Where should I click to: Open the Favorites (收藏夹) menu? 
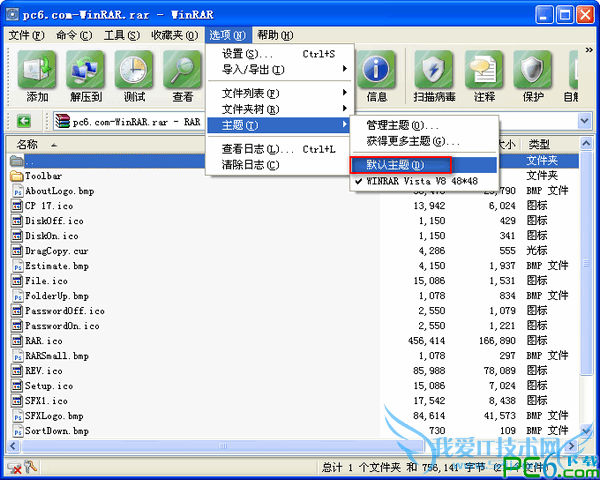pos(174,35)
